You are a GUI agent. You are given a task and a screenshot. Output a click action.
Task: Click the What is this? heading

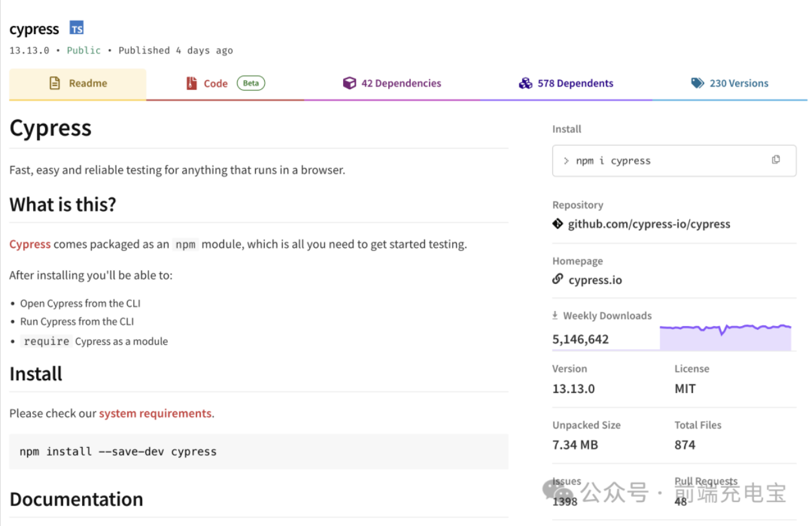pyautogui.click(x=63, y=205)
